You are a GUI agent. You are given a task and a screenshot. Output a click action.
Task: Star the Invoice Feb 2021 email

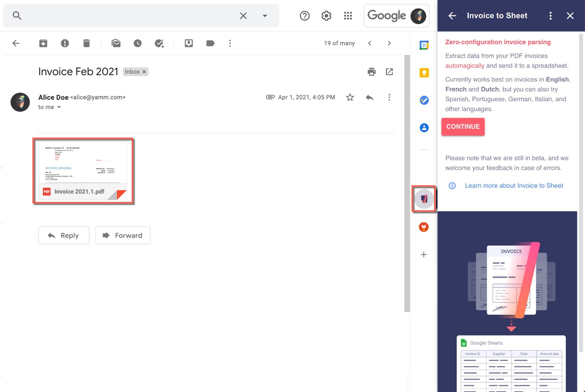pos(350,97)
